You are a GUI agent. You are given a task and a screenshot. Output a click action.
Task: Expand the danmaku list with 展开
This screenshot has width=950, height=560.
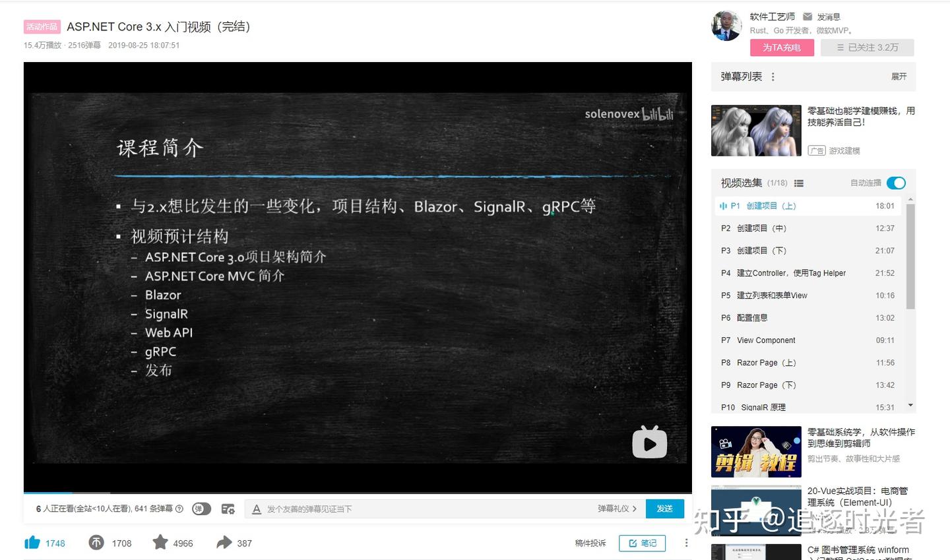pyautogui.click(x=899, y=77)
